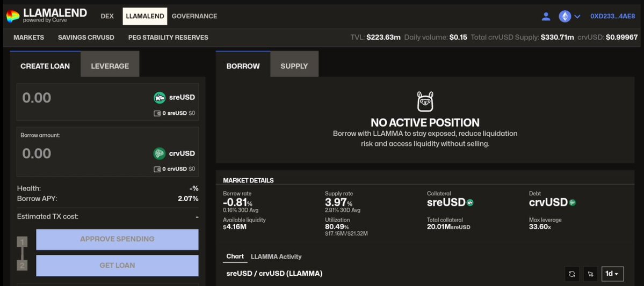
Task: Click the LlamaLend rainbow logo
Action: (x=13, y=16)
